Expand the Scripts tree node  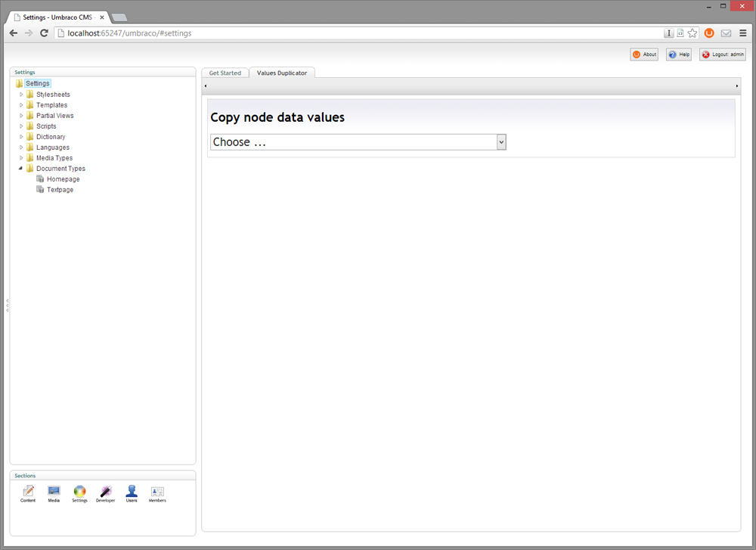click(20, 126)
